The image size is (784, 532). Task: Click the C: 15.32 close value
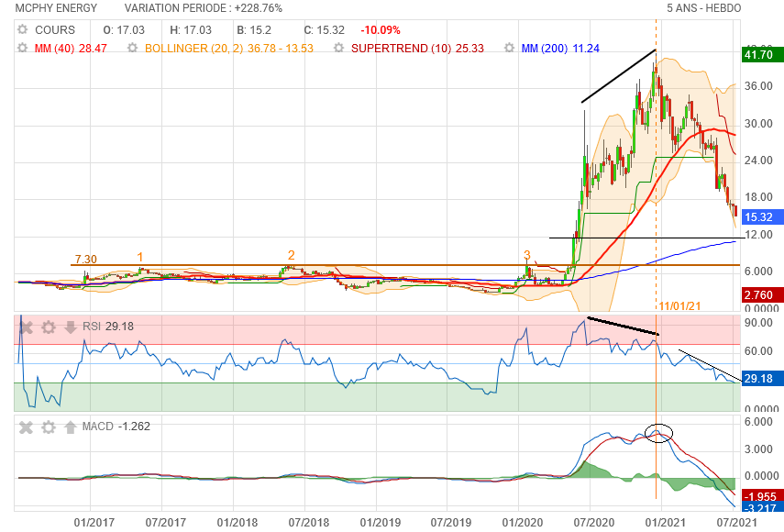324,30
